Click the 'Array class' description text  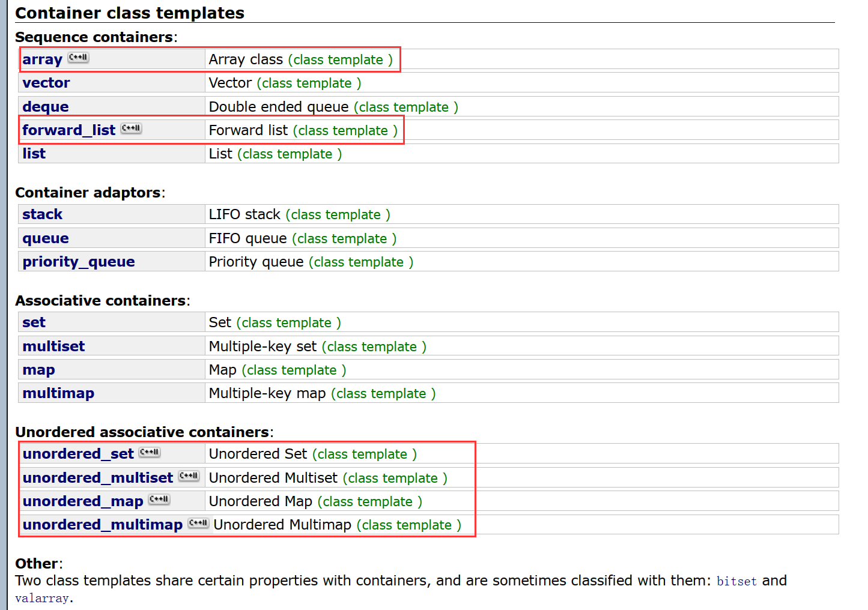[x=246, y=59]
